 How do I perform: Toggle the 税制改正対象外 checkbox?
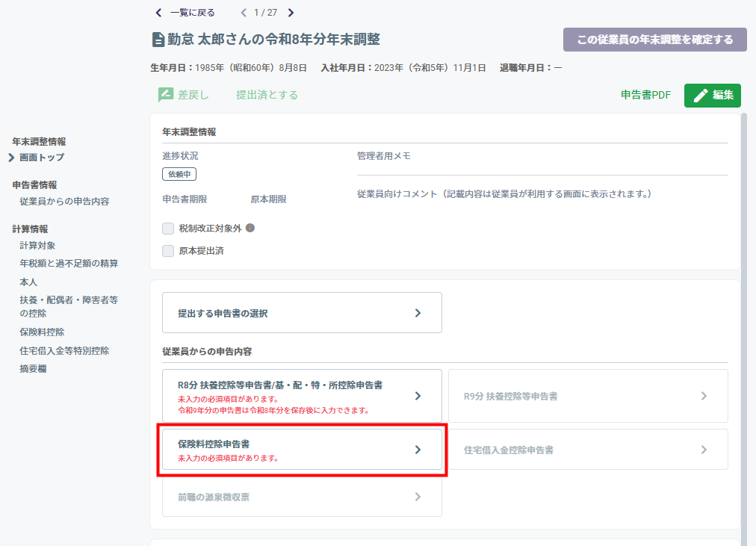click(168, 229)
